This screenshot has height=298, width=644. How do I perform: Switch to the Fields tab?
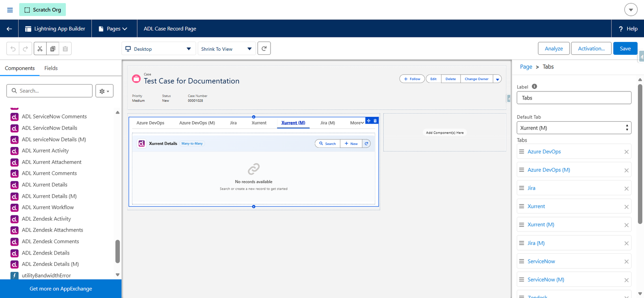(51, 68)
